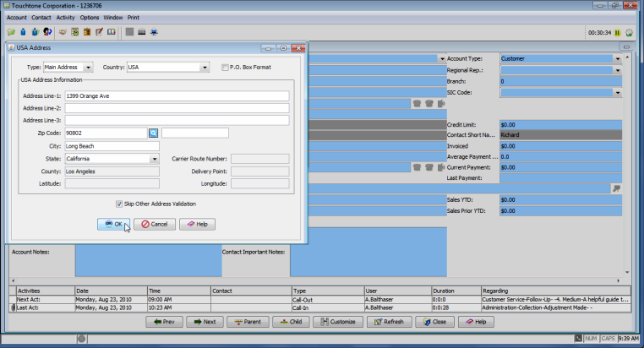
Task: Pause the 00:30:34 call timer
Action: point(617,32)
